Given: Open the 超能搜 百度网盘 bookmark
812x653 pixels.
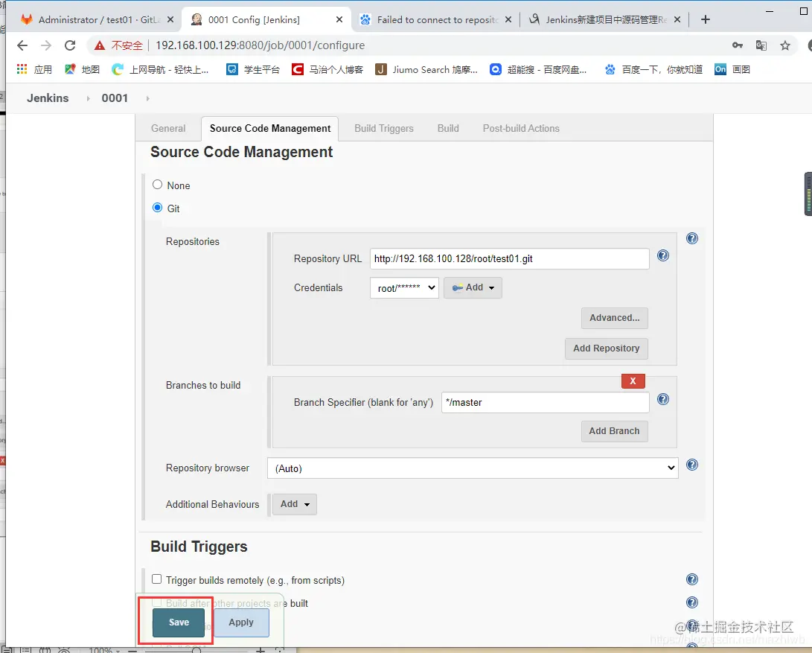Looking at the screenshot, I should tap(538, 69).
